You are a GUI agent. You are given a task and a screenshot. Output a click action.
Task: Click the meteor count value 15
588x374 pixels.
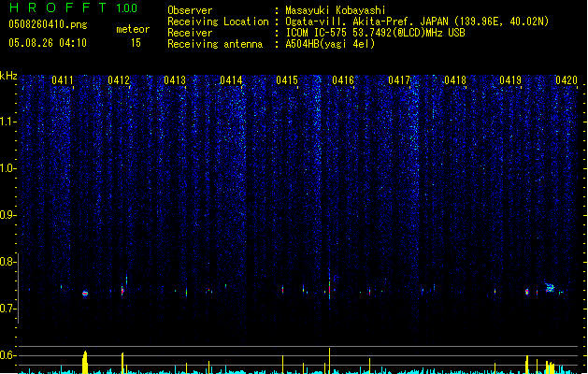click(x=136, y=43)
